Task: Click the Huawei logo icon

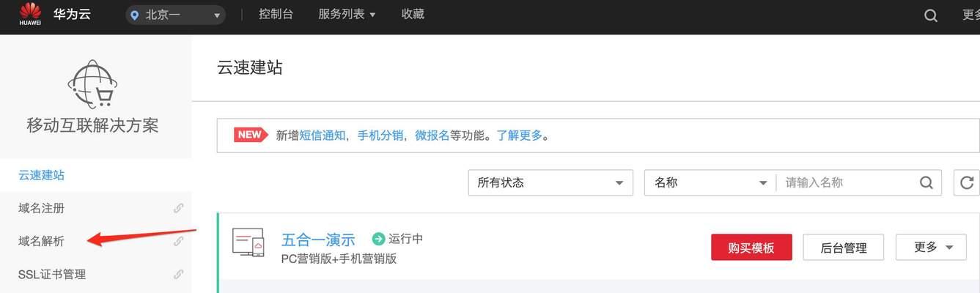Action: point(30,14)
